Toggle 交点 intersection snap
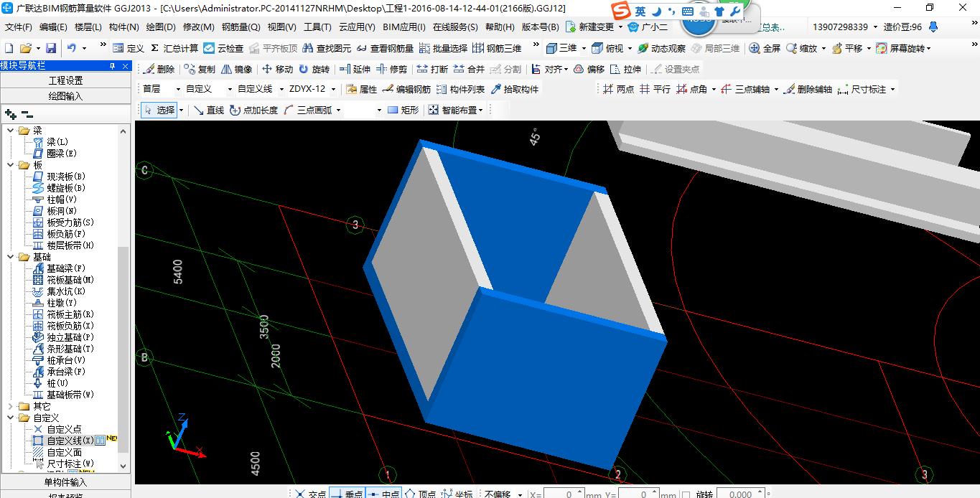Image resolution: width=980 pixels, height=498 pixels. tap(310, 494)
